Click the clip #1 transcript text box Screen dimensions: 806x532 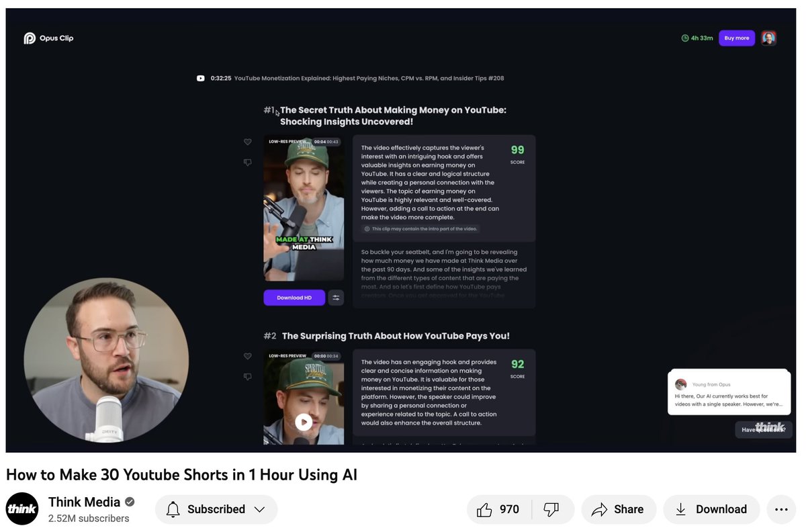click(x=444, y=275)
